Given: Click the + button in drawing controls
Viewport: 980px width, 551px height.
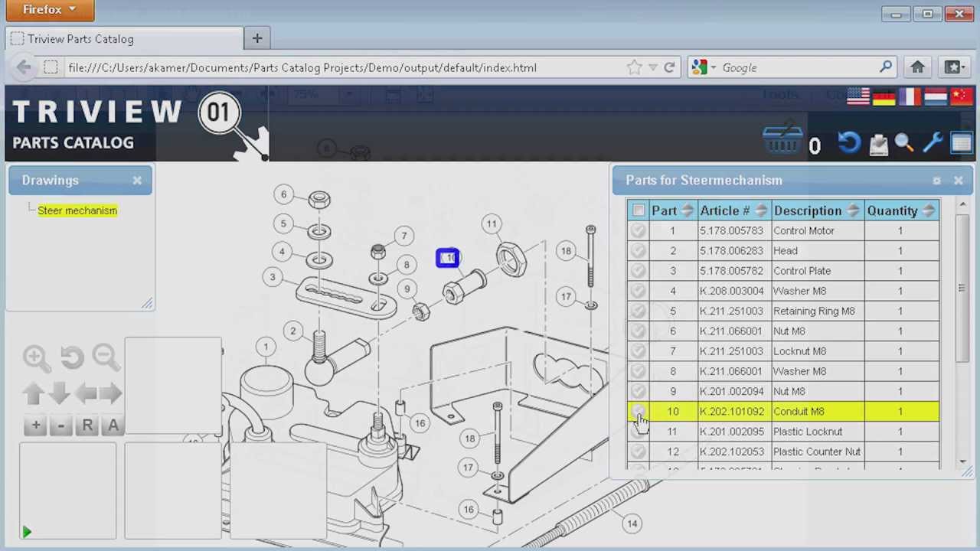Looking at the screenshot, I should point(35,425).
